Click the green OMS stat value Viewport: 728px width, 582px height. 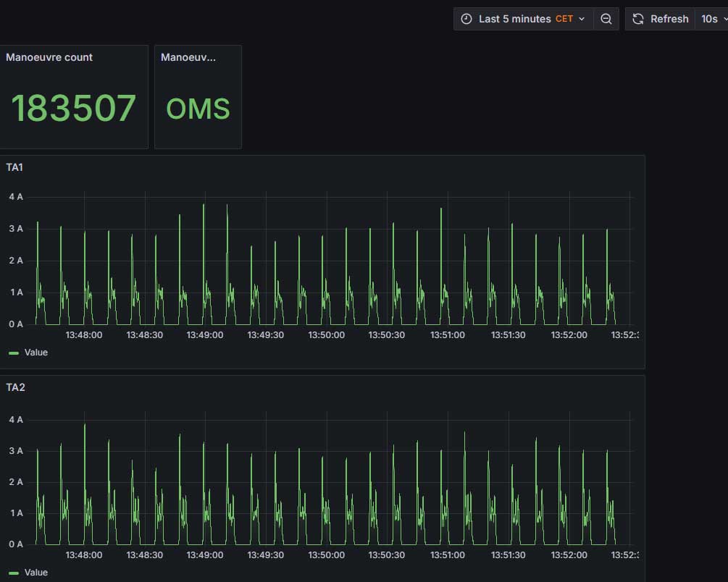[x=198, y=109]
